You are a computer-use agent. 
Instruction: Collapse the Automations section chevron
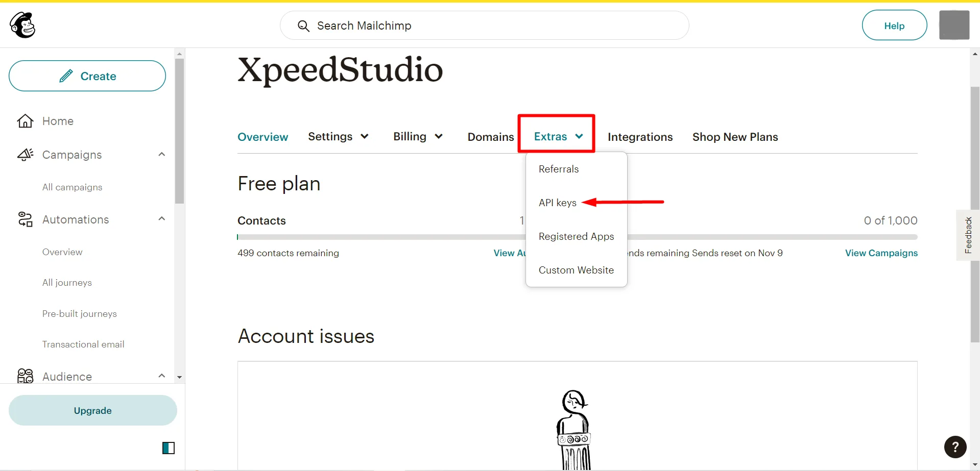click(x=162, y=218)
